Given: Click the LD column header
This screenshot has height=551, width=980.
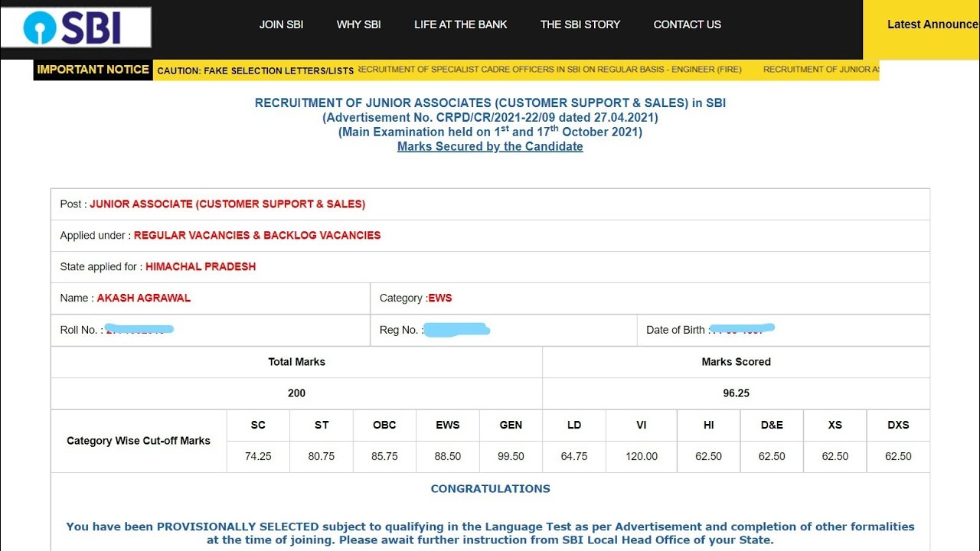Looking at the screenshot, I should point(574,425).
